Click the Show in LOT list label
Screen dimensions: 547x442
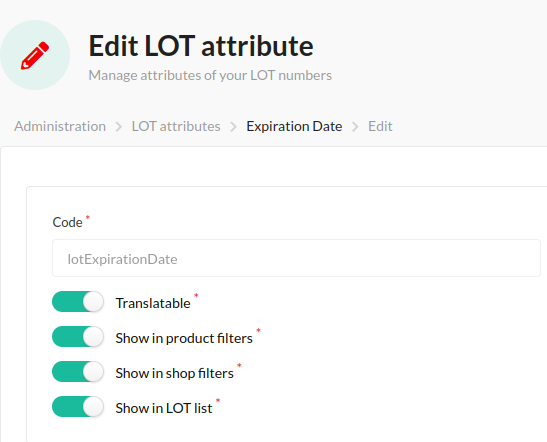tap(164, 408)
